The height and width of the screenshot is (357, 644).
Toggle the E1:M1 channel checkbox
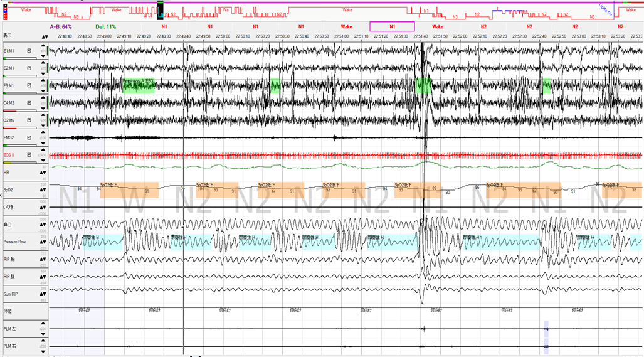point(29,51)
